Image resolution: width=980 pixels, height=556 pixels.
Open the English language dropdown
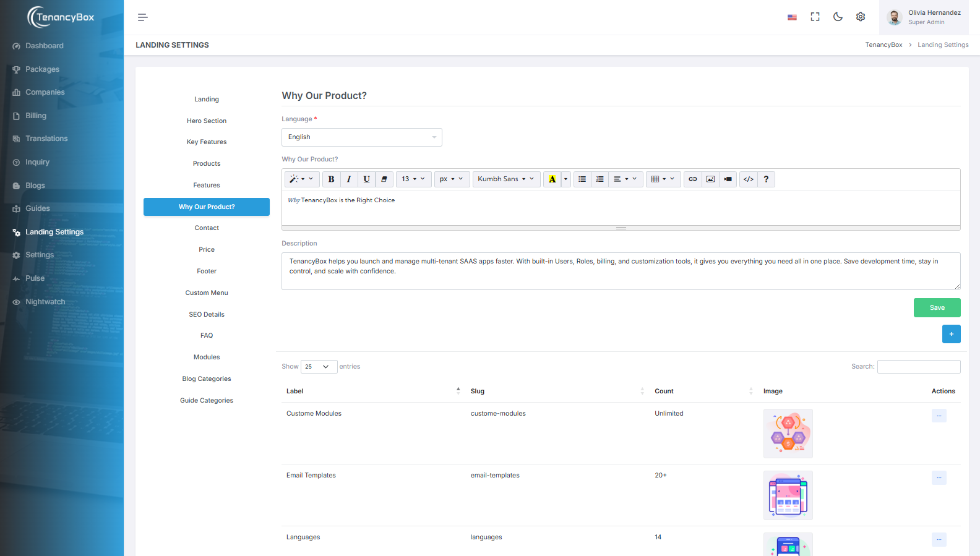(x=362, y=137)
